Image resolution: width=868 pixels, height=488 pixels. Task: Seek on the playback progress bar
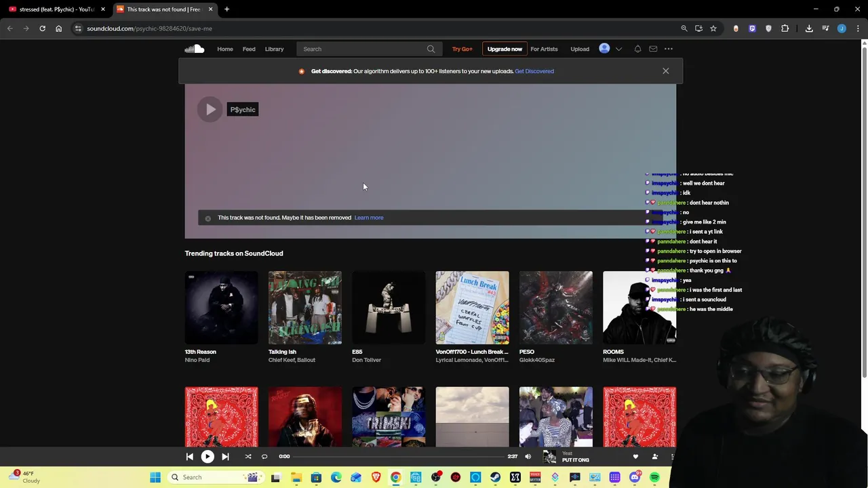(x=399, y=457)
